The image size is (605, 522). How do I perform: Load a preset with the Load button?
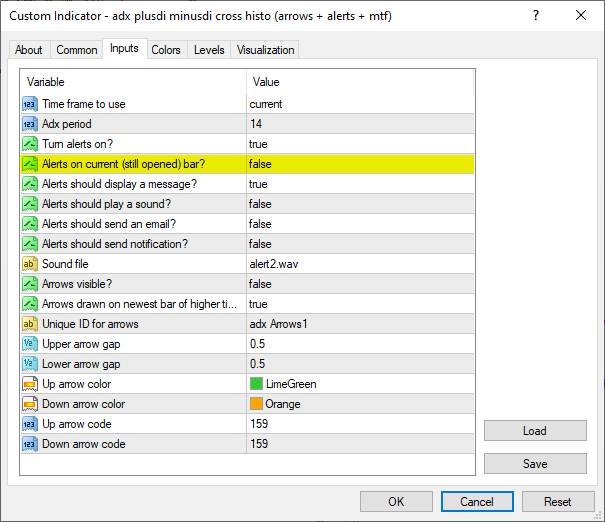(535, 431)
